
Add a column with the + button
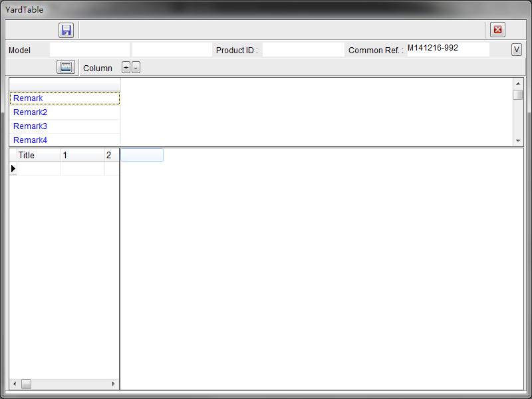pos(126,68)
